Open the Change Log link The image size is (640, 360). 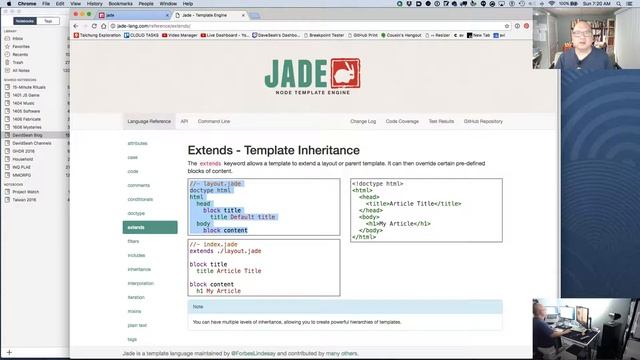363,122
